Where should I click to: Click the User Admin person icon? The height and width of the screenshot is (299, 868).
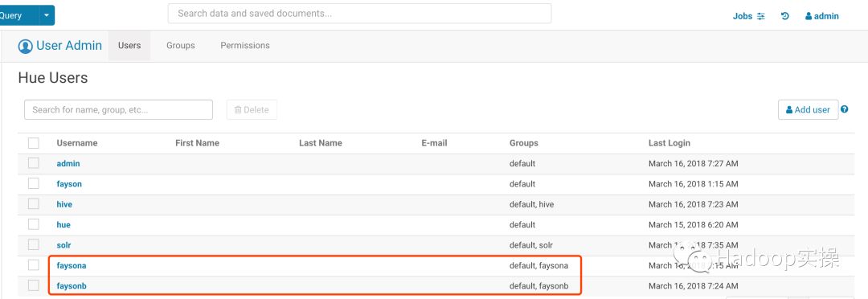[x=26, y=46]
